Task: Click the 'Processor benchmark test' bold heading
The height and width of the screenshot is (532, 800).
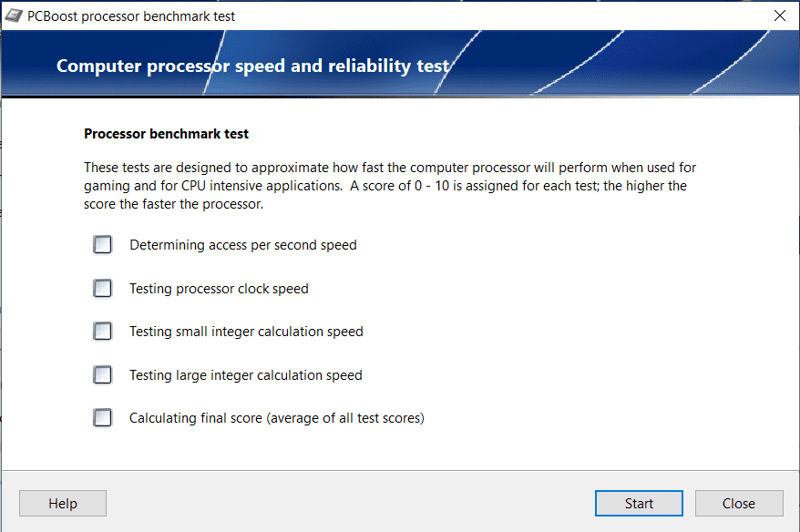Action: (x=167, y=134)
